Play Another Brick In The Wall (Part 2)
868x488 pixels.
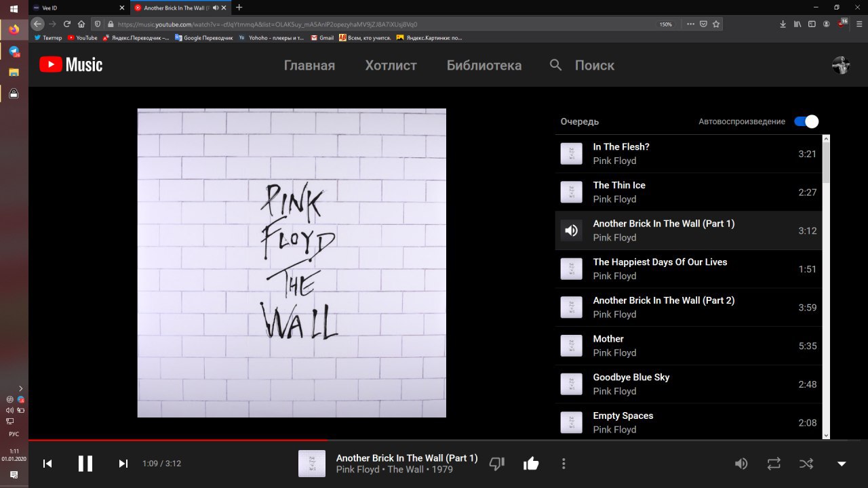(x=688, y=307)
